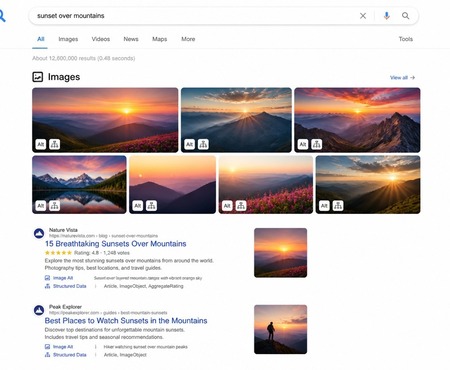Click Image Alt icon under Peak Explorer result

click(x=47, y=347)
